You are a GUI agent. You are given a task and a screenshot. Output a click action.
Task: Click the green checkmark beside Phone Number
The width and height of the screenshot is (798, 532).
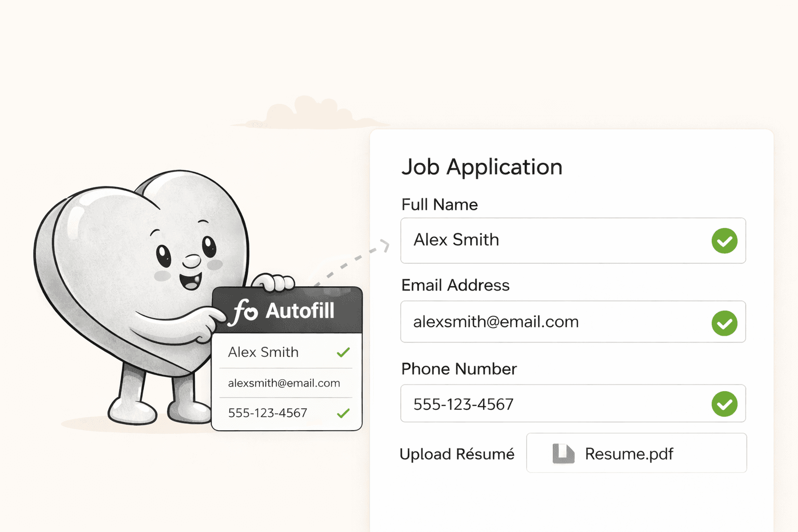[x=725, y=404]
